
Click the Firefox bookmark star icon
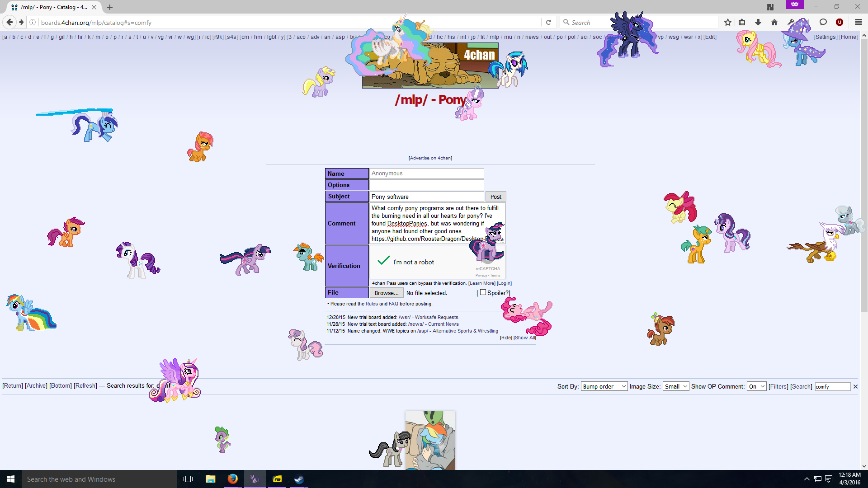(727, 23)
